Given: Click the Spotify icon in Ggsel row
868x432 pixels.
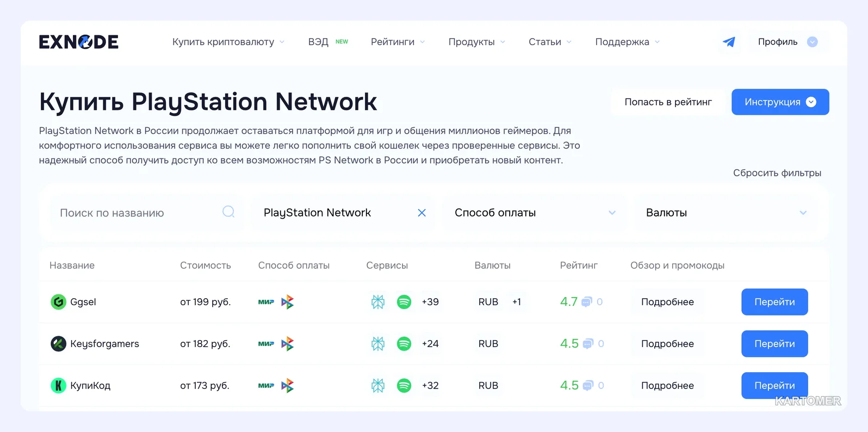Looking at the screenshot, I should pyautogui.click(x=404, y=301).
